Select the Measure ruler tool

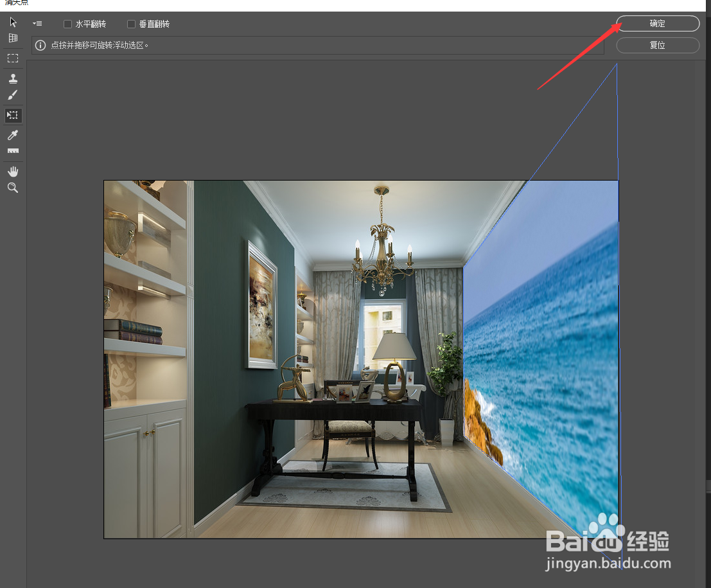(13, 150)
